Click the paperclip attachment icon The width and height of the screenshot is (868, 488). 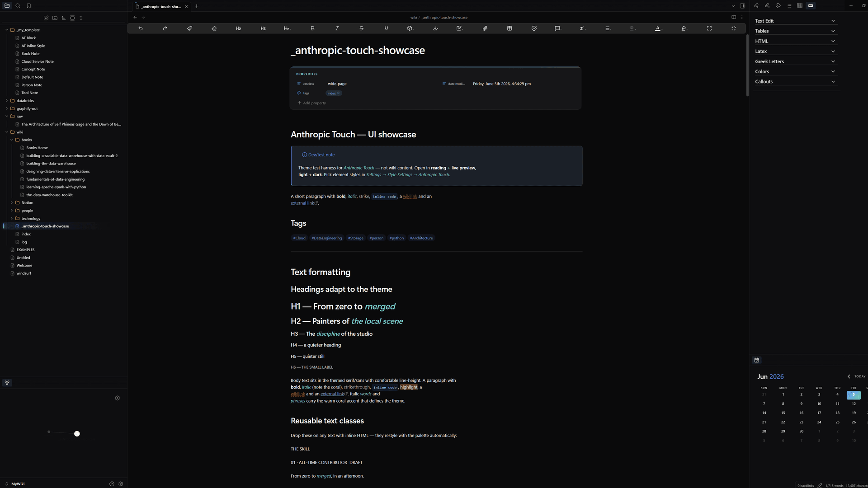pos(485,28)
